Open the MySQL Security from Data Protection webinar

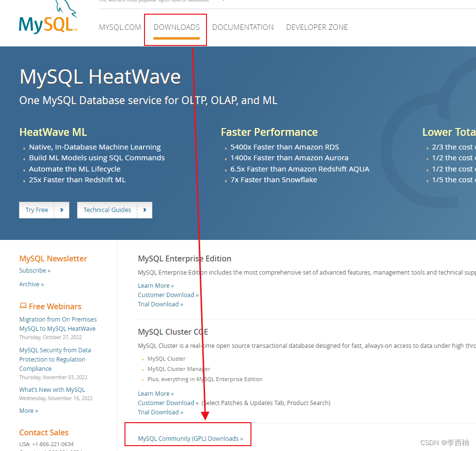click(55, 359)
